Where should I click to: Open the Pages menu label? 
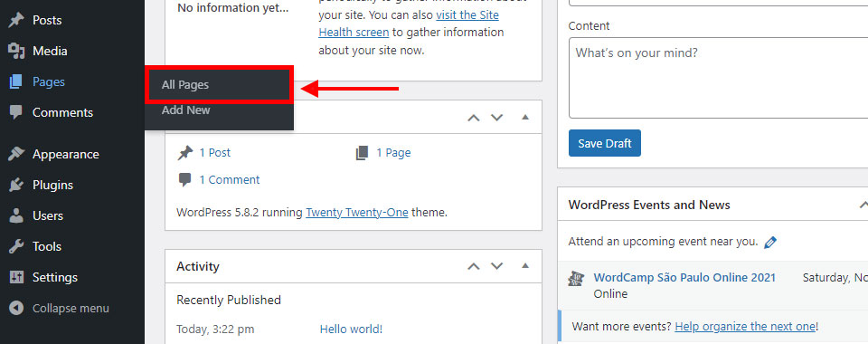(x=49, y=82)
